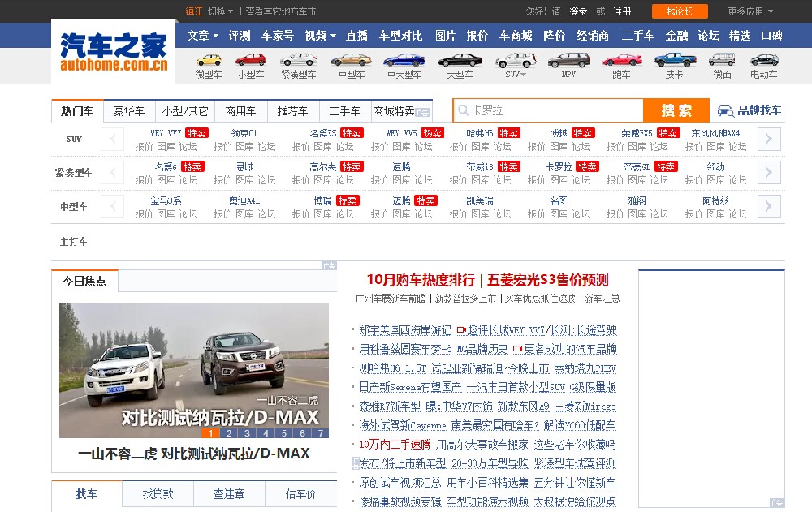Click the red 跑车 (sports car) icon
This screenshot has height=512, width=812.
[621, 61]
